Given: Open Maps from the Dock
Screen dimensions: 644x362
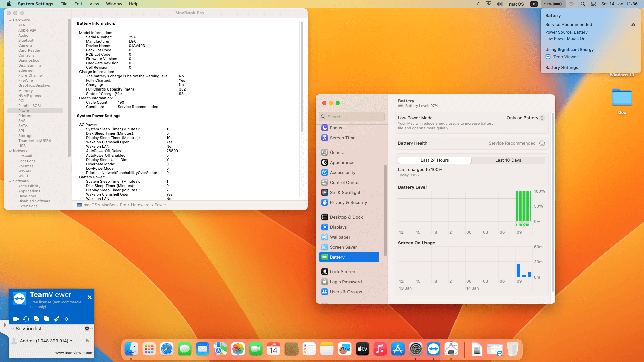Looking at the screenshot, I should tap(220, 349).
